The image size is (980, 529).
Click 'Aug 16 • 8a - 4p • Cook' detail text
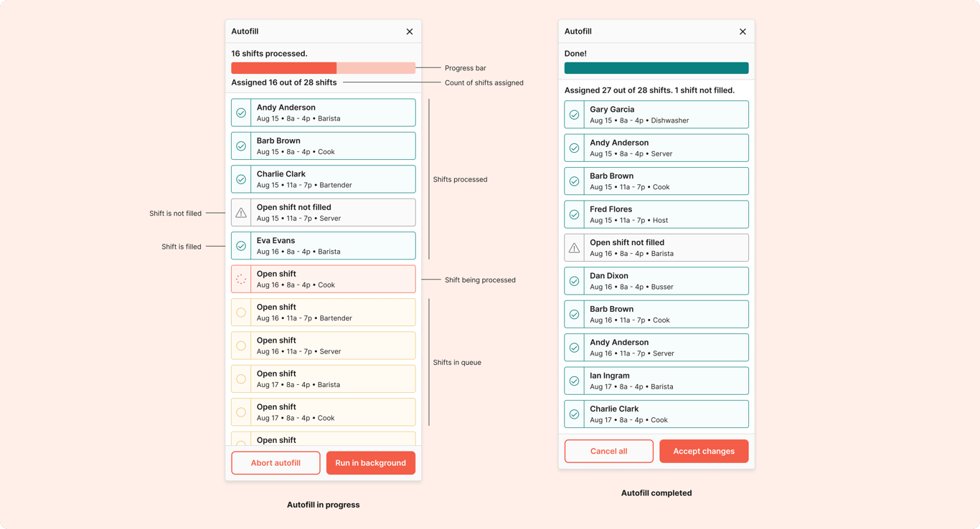coord(296,285)
